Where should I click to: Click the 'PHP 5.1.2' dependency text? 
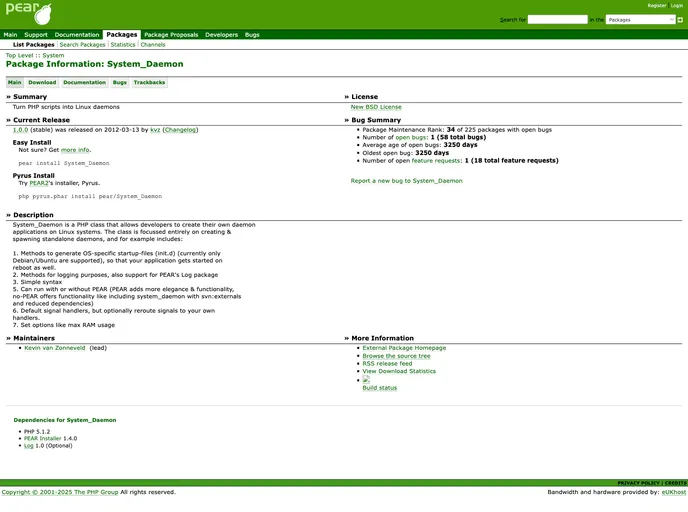37,432
